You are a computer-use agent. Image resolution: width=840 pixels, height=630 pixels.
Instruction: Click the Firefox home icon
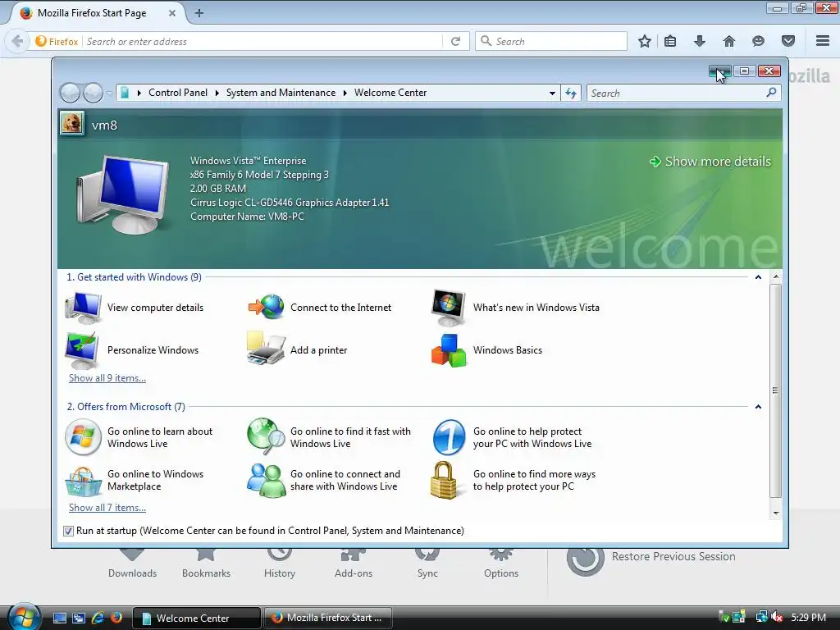(729, 41)
